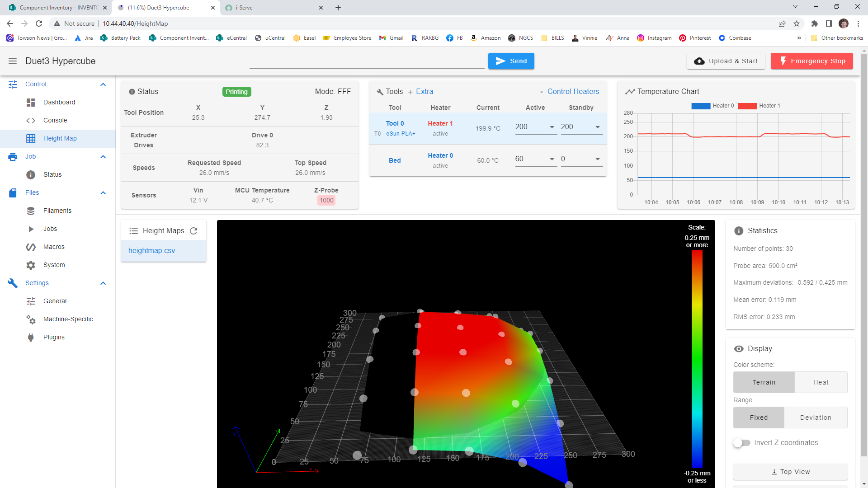
Task: Click the Dashboard grid icon
Action: point(31,103)
